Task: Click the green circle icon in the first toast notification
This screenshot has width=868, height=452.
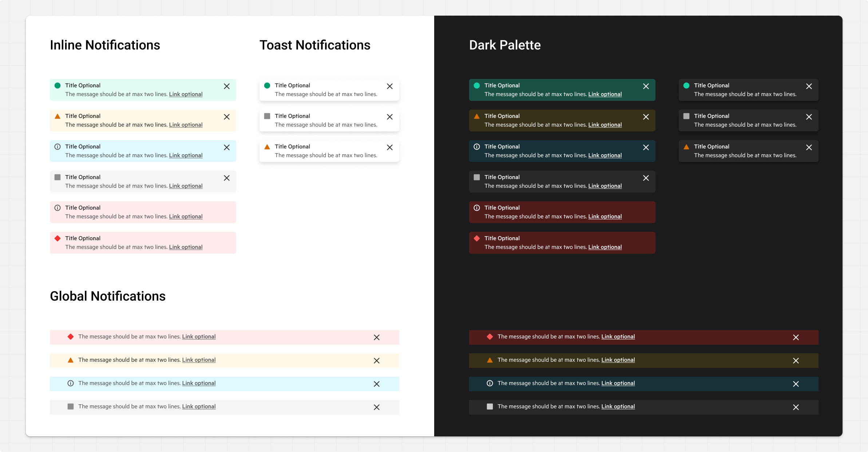Action: pos(267,86)
